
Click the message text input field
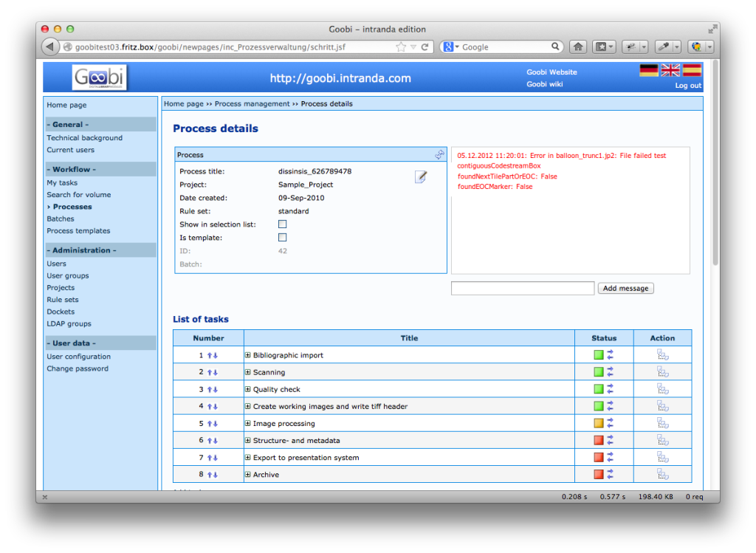[x=523, y=288]
